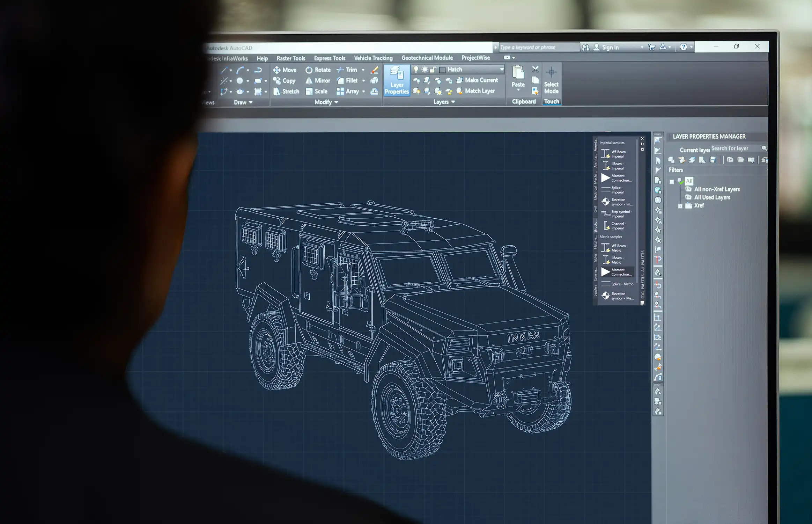The height and width of the screenshot is (524, 812).
Task: Open the Raster Tools tab
Action: [x=291, y=58]
